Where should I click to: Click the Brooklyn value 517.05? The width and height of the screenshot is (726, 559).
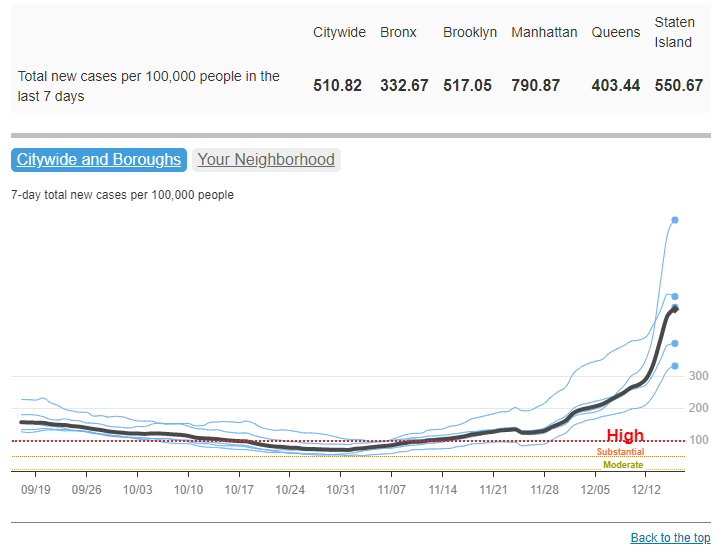click(x=467, y=86)
